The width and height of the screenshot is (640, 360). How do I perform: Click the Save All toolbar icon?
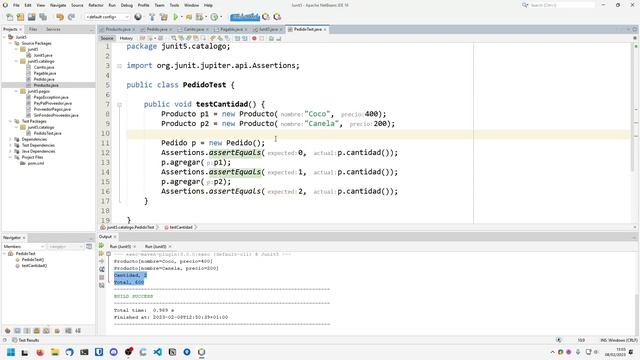[43, 17]
